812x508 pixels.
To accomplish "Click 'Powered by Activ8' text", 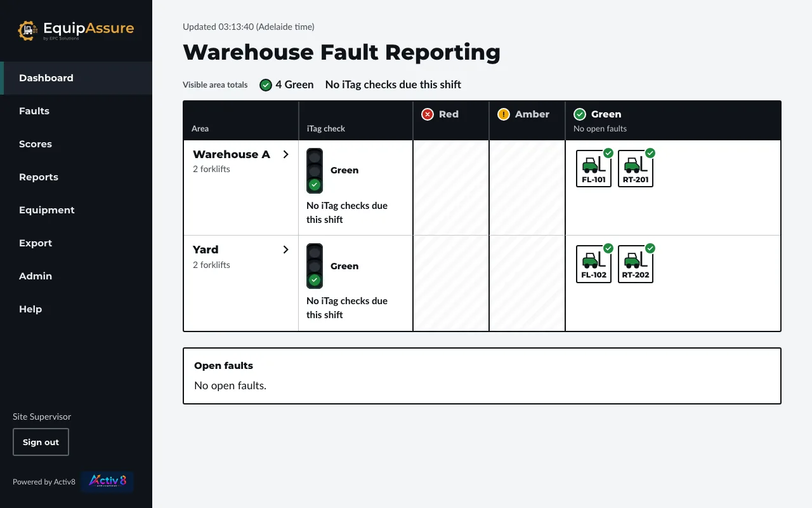I will click(x=44, y=482).
